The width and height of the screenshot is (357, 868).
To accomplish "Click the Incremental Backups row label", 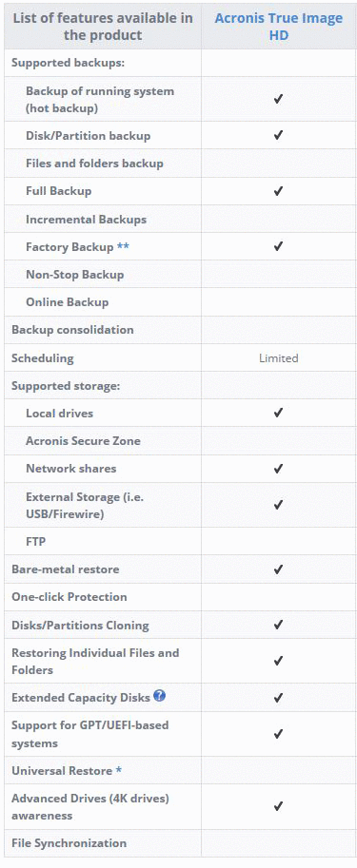I will pos(86,220).
